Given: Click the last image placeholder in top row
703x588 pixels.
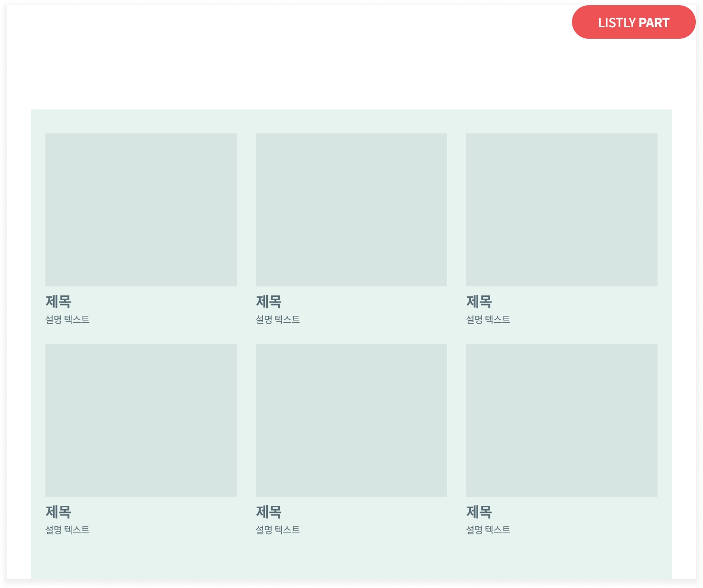Looking at the screenshot, I should coord(562,210).
